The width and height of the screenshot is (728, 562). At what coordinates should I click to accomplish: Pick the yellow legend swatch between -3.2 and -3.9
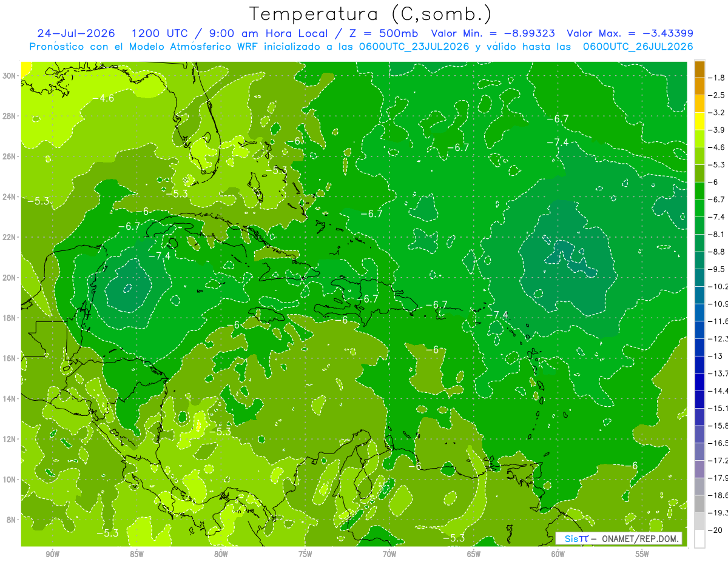(699, 121)
